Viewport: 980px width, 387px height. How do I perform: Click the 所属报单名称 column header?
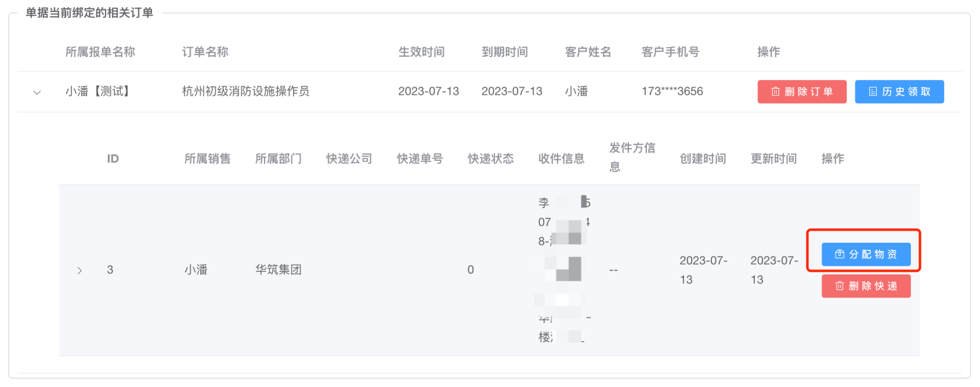pos(100,52)
